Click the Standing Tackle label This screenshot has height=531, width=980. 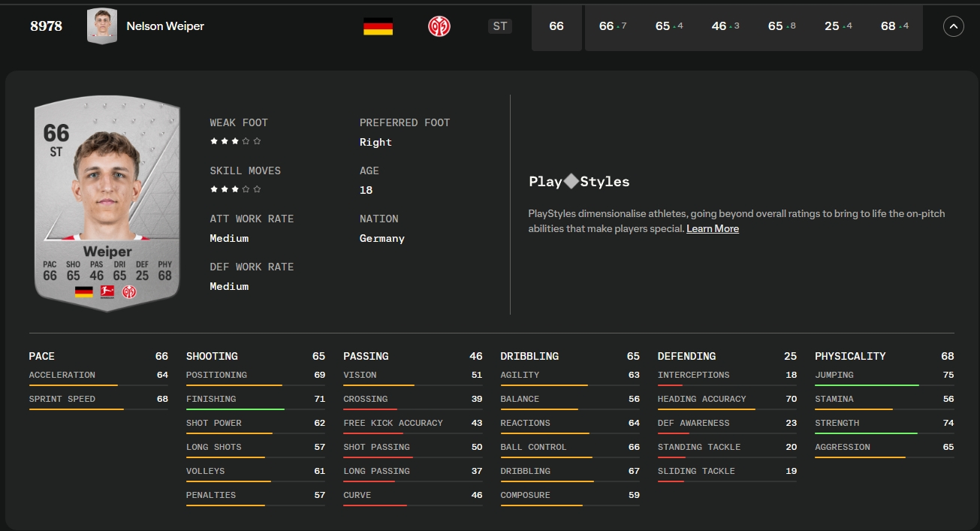click(x=699, y=447)
